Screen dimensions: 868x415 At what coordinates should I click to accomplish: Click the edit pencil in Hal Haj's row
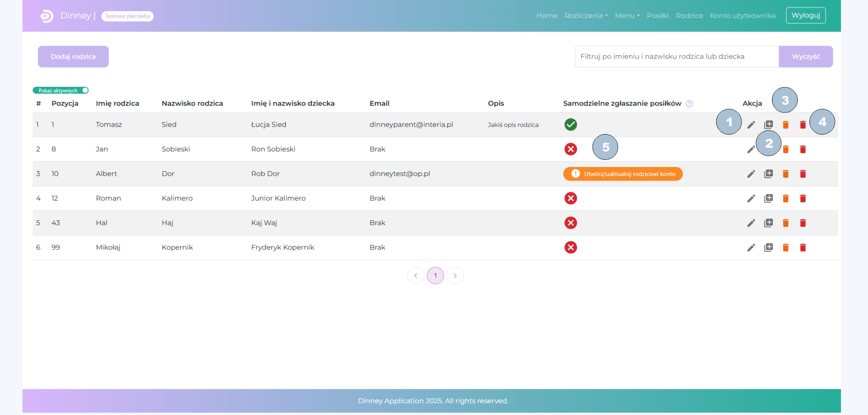tap(751, 223)
